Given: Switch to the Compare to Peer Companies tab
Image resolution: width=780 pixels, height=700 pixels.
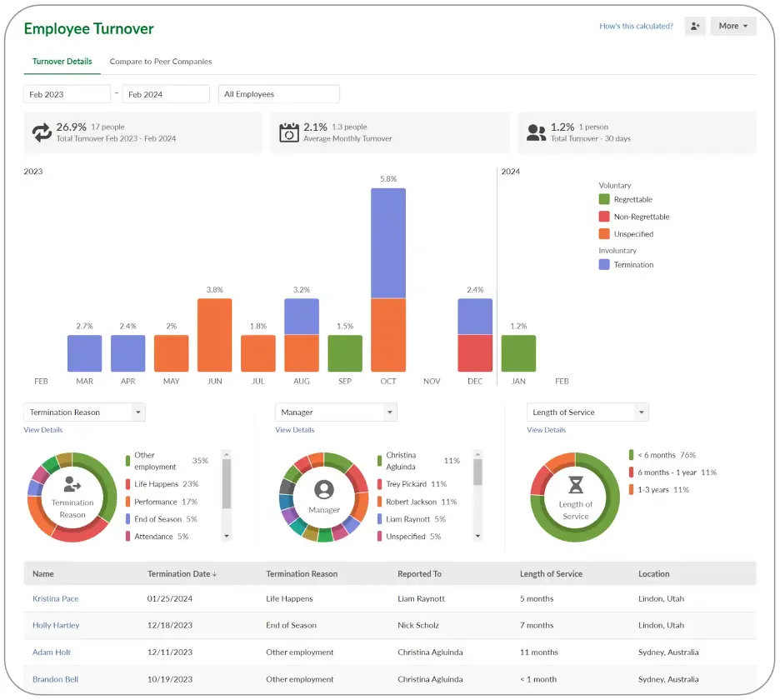Looking at the screenshot, I should [160, 61].
